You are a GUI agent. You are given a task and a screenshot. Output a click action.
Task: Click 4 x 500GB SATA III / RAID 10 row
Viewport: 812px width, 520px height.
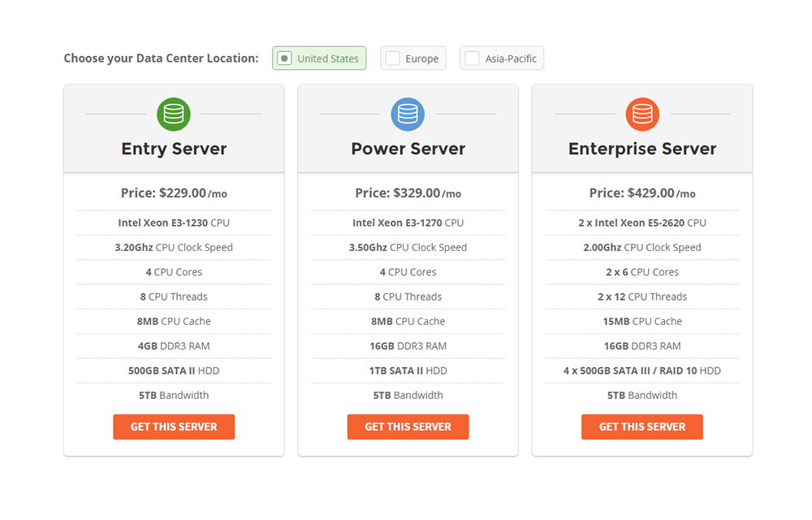pyautogui.click(x=642, y=370)
